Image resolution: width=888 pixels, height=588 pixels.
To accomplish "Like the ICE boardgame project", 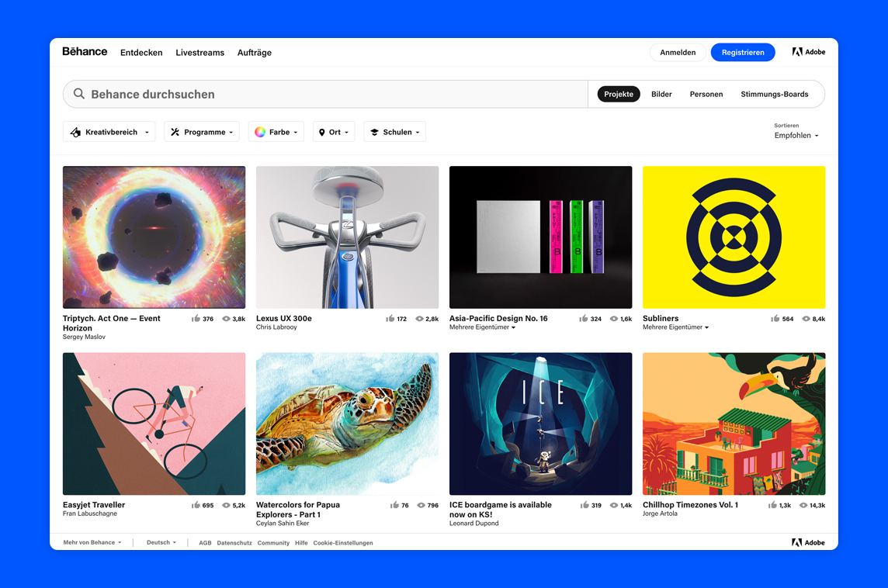I will 584,505.
